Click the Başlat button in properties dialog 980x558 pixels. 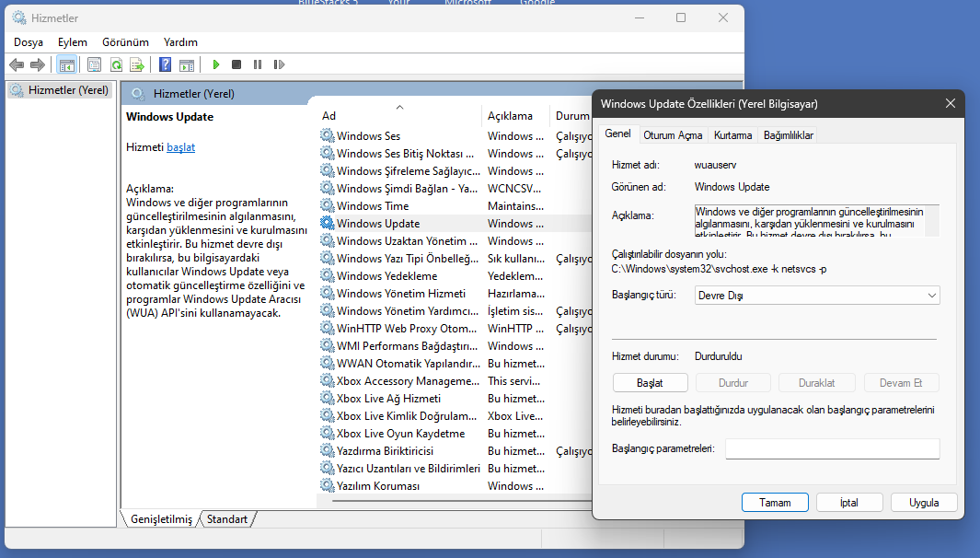[650, 383]
